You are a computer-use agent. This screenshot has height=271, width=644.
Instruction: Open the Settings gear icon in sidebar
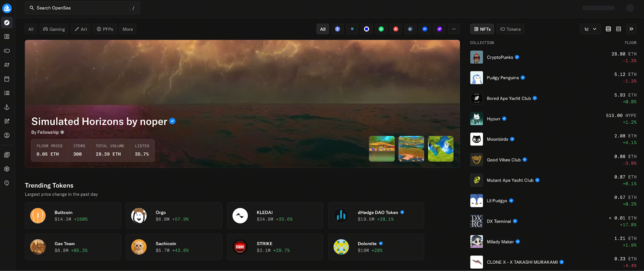pyautogui.click(x=7, y=169)
